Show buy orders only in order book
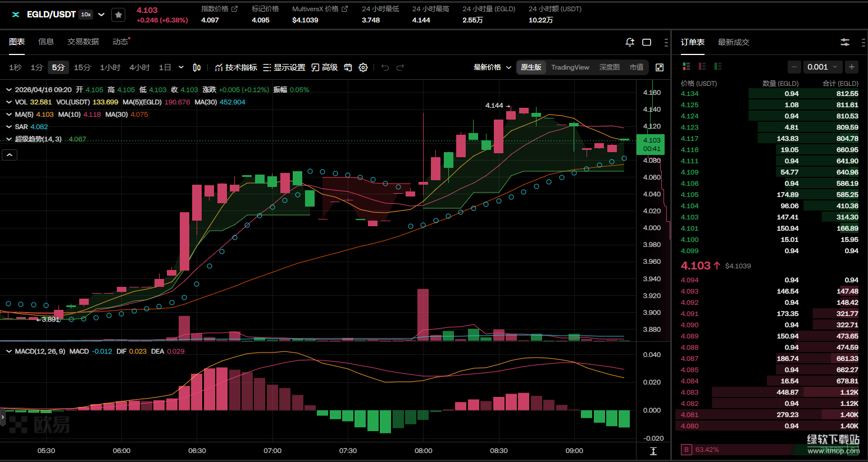 tap(717, 66)
